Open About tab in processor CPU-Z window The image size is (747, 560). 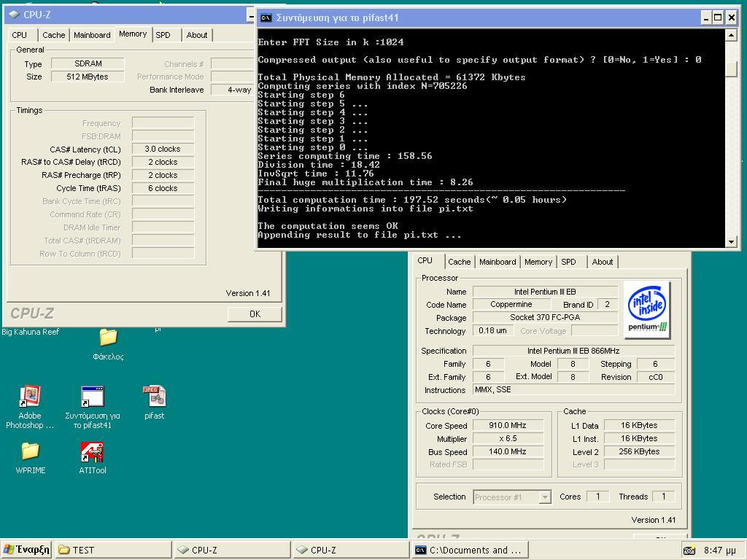click(x=603, y=262)
